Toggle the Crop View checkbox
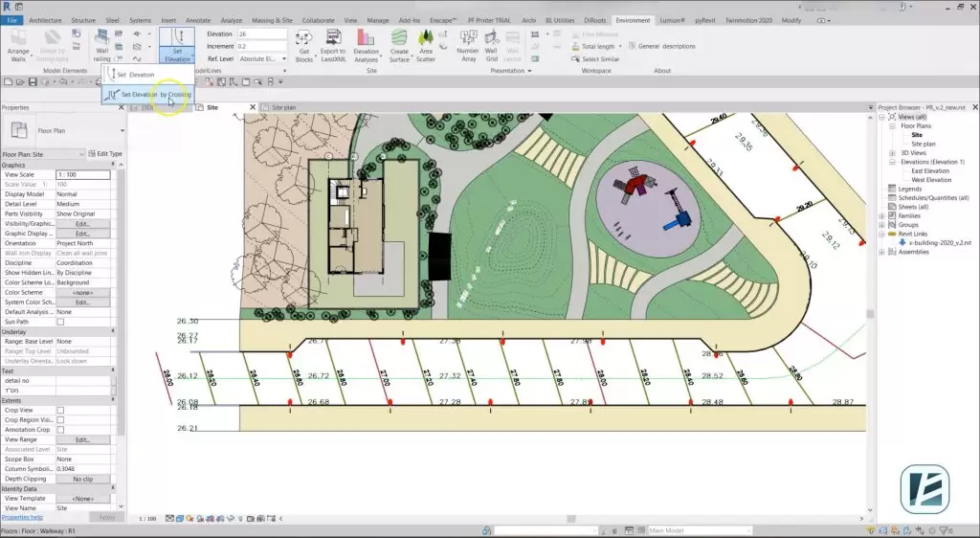 point(60,410)
